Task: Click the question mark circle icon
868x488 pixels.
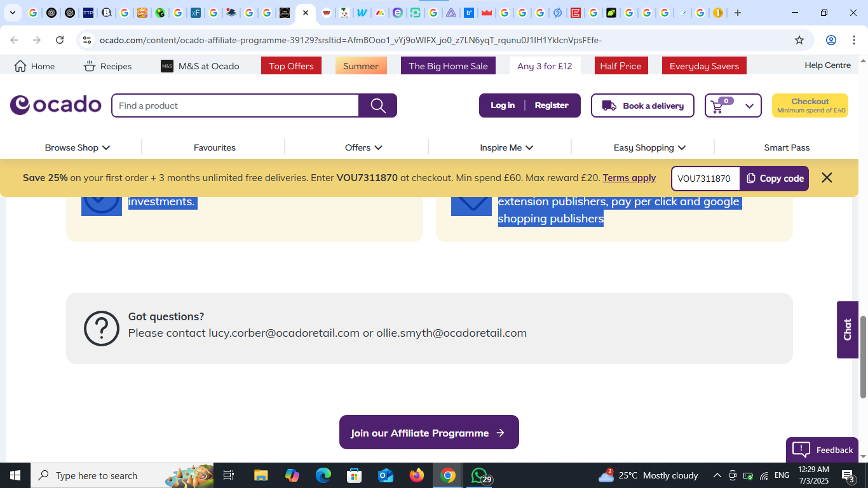Action: 102,329
